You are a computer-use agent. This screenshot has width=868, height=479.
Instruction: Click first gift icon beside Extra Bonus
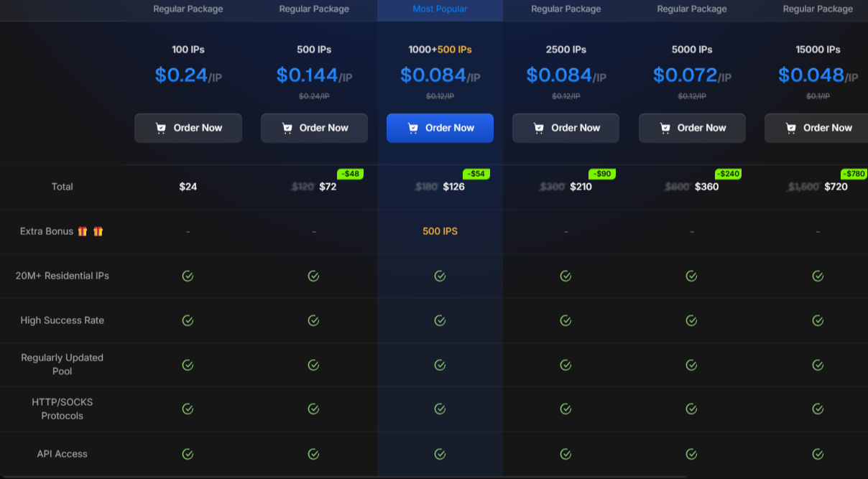tap(83, 231)
